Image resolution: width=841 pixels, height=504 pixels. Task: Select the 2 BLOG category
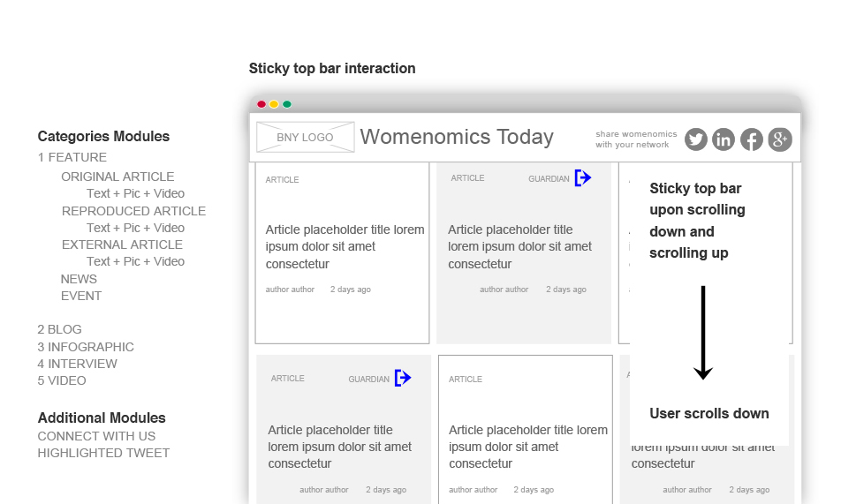60,329
